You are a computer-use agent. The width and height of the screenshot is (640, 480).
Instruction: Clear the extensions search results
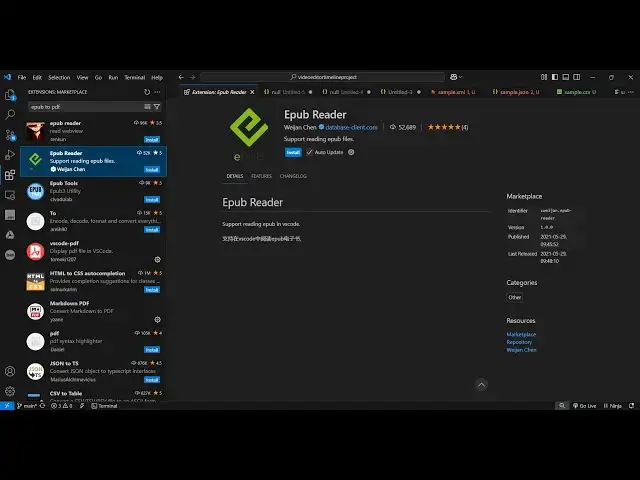pyautogui.click(x=147, y=107)
